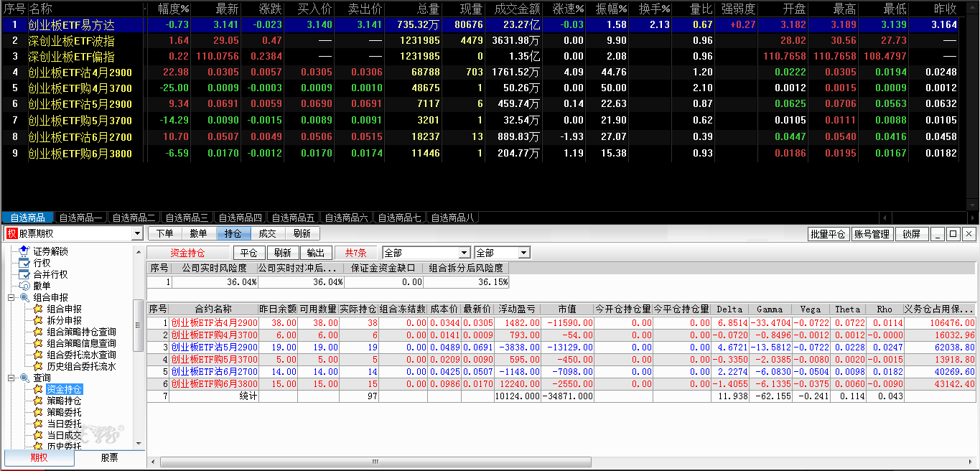The height and width of the screenshot is (471, 980).
Task: Collapse the 组合申报 tree node
Action: click(11, 297)
